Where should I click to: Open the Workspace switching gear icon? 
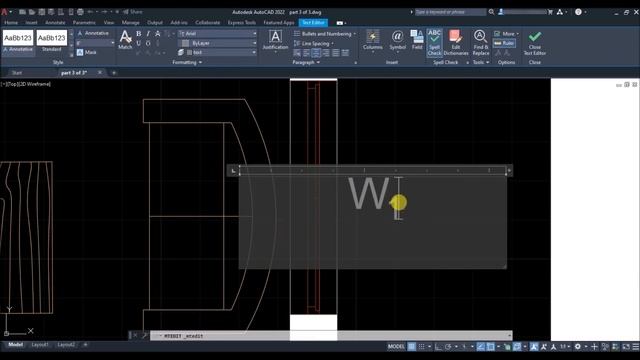(578, 347)
